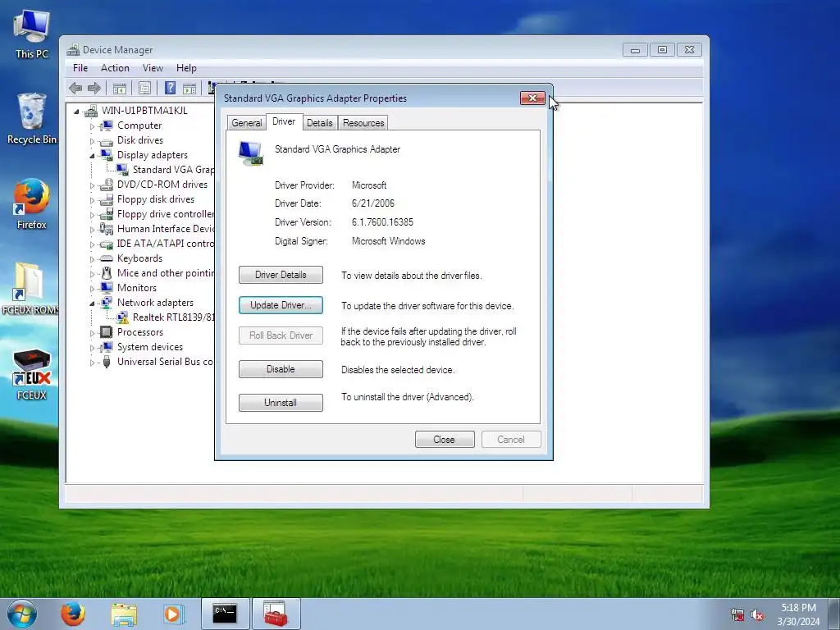This screenshot has height=630, width=840.
Task: Click the Processors category icon
Action: (x=107, y=332)
